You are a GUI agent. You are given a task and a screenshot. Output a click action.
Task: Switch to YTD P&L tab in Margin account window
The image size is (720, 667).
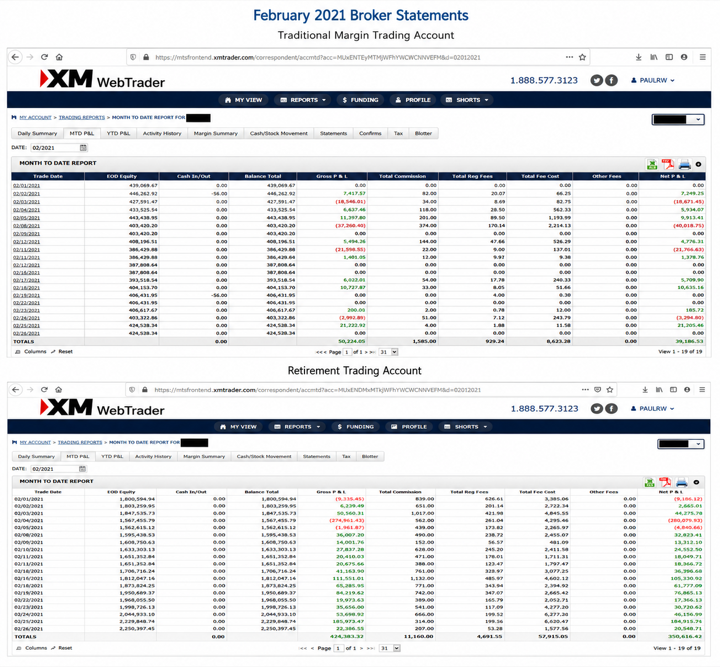pos(118,134)
